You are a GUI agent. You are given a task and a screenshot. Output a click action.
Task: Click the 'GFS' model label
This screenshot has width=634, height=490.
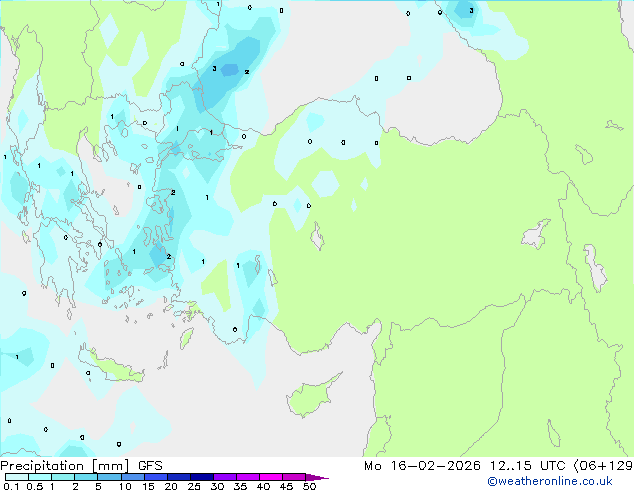(x=150, y=466)
